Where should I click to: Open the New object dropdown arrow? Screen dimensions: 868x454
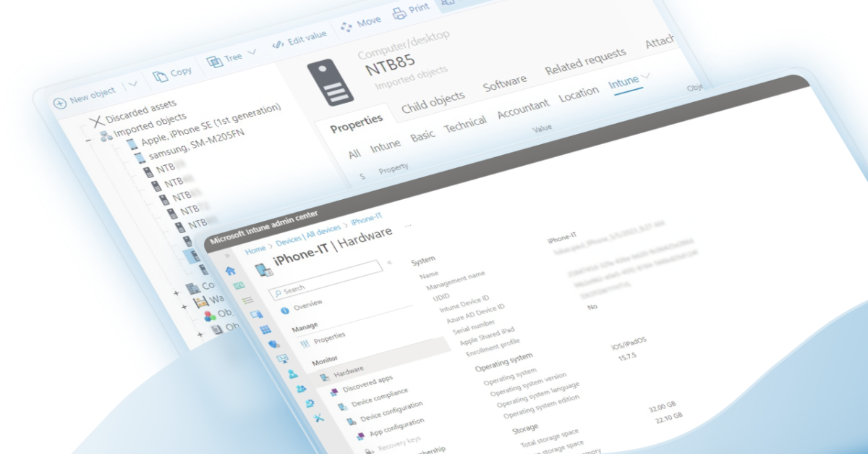pyautogui.click(x=133, y=85)
